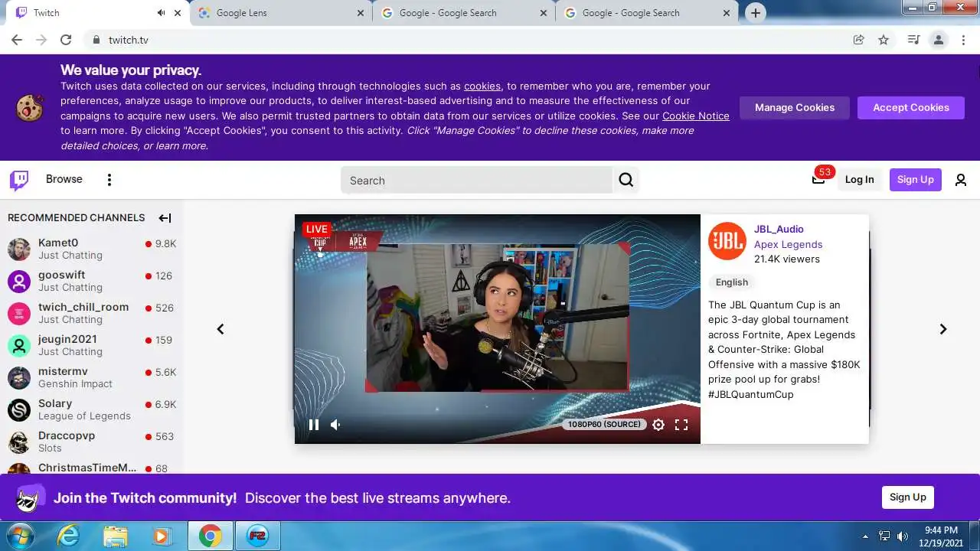Image resolution: width=980 pixels, height=551 pixels.
Task: Open a new browser tab
Action: (756, 13)
